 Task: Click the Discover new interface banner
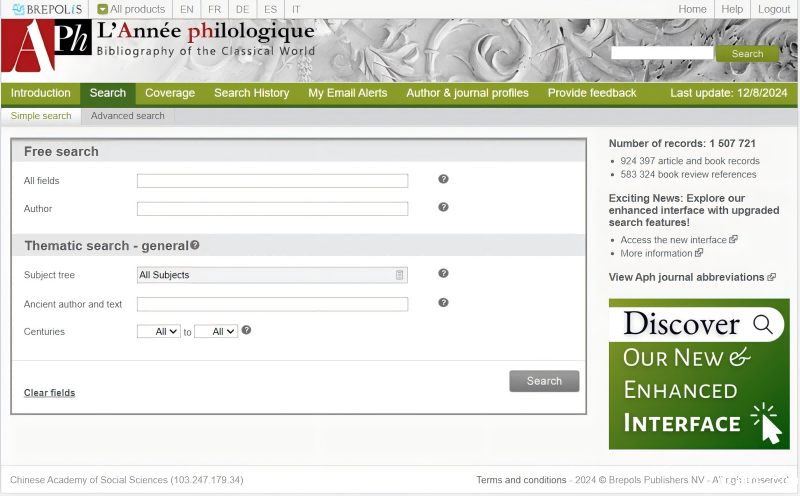[x=698, y=373]
